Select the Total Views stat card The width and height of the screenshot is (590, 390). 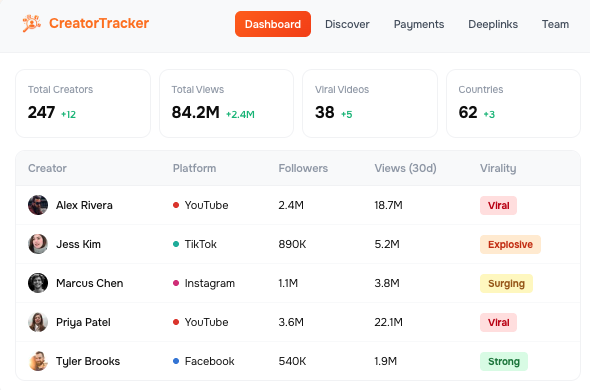click(x=227, y=104)
